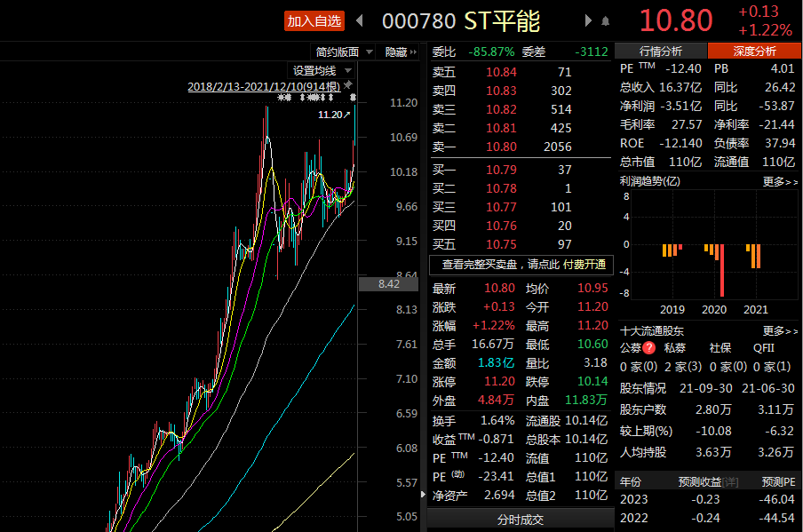Click the small arrow on panel divider

[x=423, y=494]
